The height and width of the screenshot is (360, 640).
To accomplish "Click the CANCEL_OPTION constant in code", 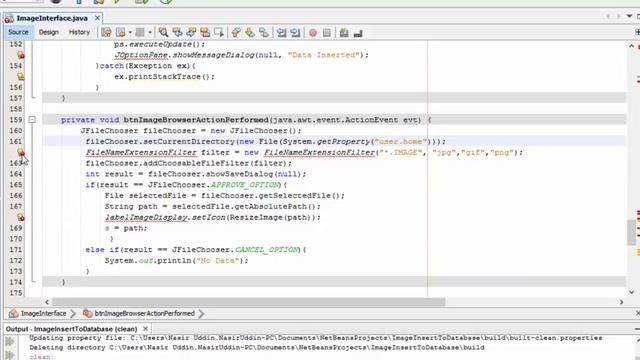I will tap(267, 249).
